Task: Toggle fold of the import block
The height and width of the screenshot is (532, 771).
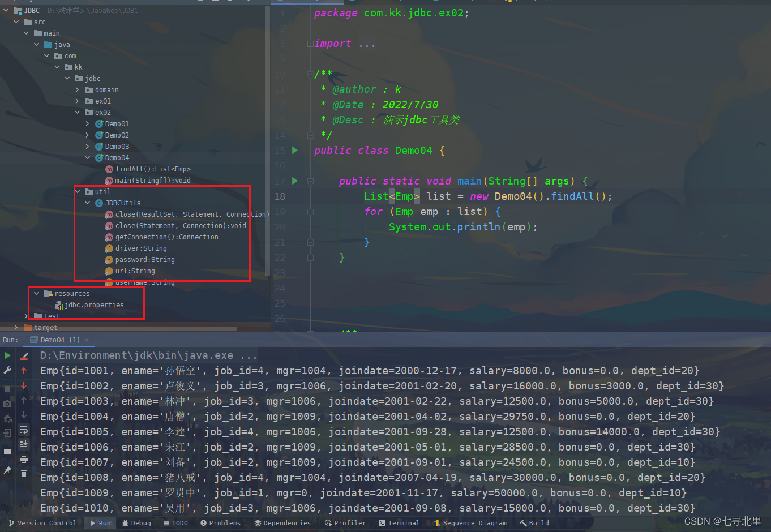Action: pos(310,44)
